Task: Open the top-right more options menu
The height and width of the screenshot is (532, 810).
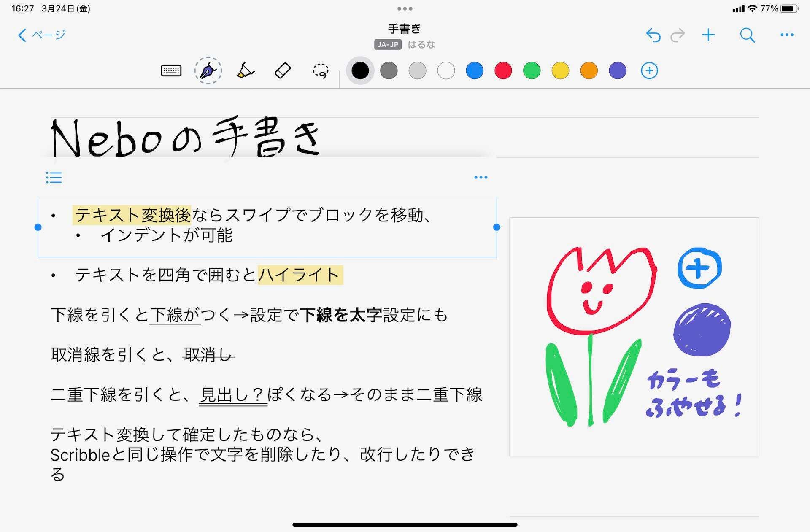Action: tap(787, 35)
